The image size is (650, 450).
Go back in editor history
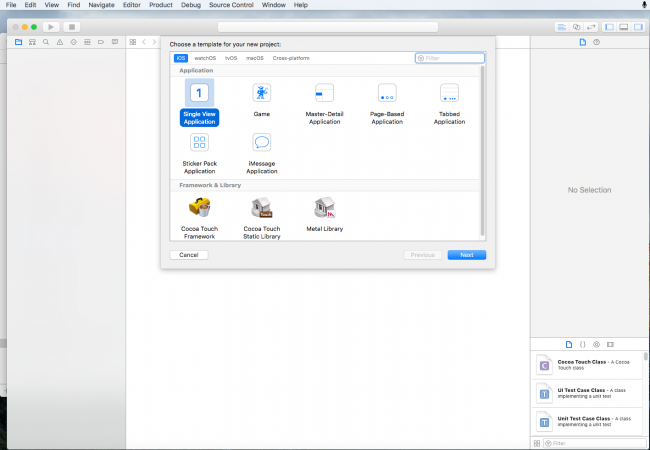coord(144,42)
